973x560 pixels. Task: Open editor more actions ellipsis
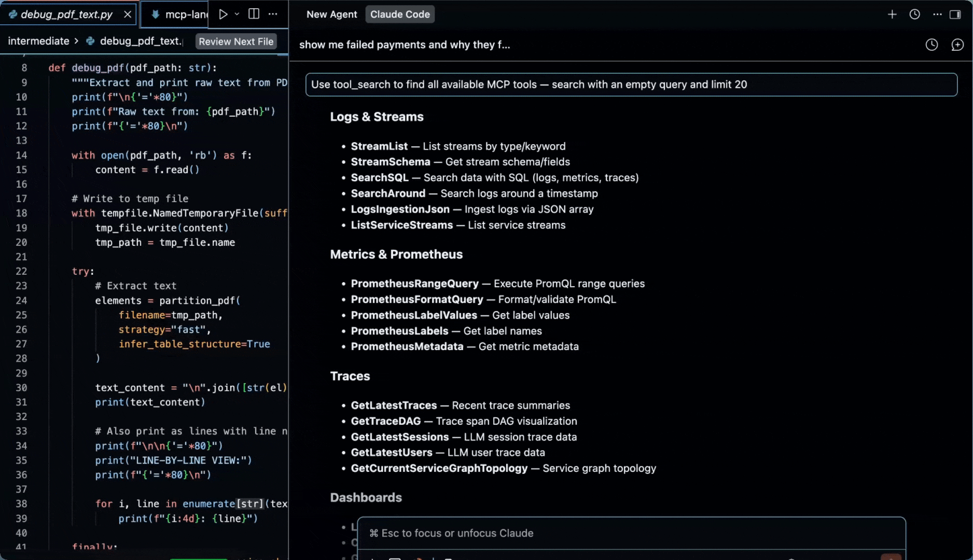[273, 14]
